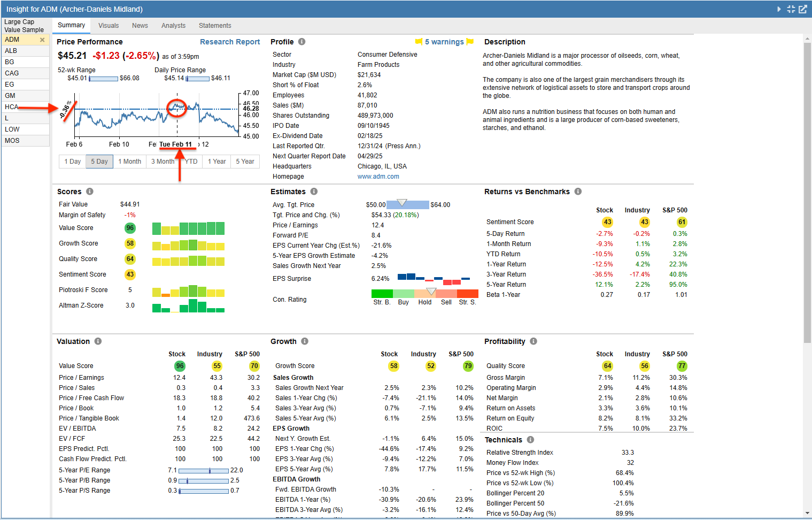The image size is (812, 520).
Task: Click the 5-day price performance chart
Action: tap(157, 115)
